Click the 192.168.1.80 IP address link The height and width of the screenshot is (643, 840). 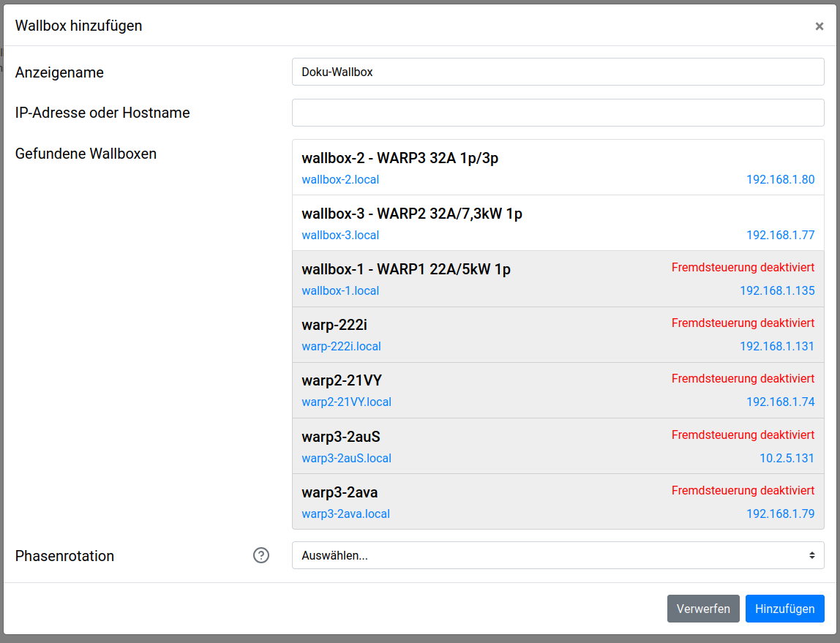(x=780, y=180)
